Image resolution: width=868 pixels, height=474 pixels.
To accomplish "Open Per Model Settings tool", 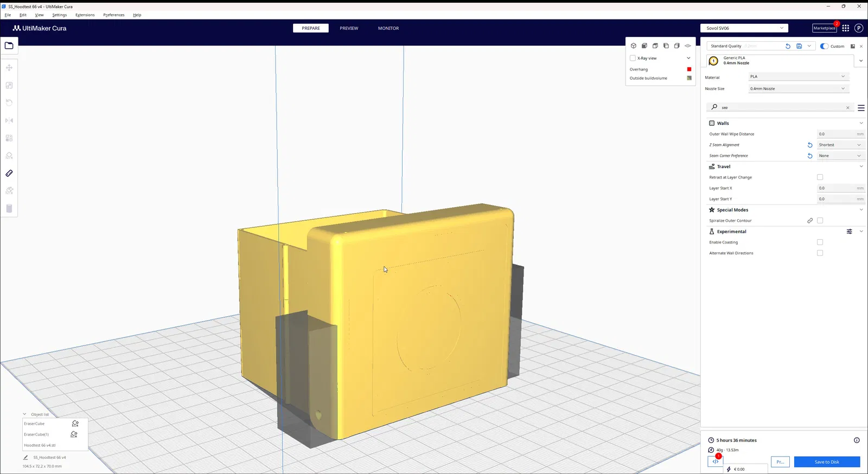I will pyautogui.click(x=9, y=138).
